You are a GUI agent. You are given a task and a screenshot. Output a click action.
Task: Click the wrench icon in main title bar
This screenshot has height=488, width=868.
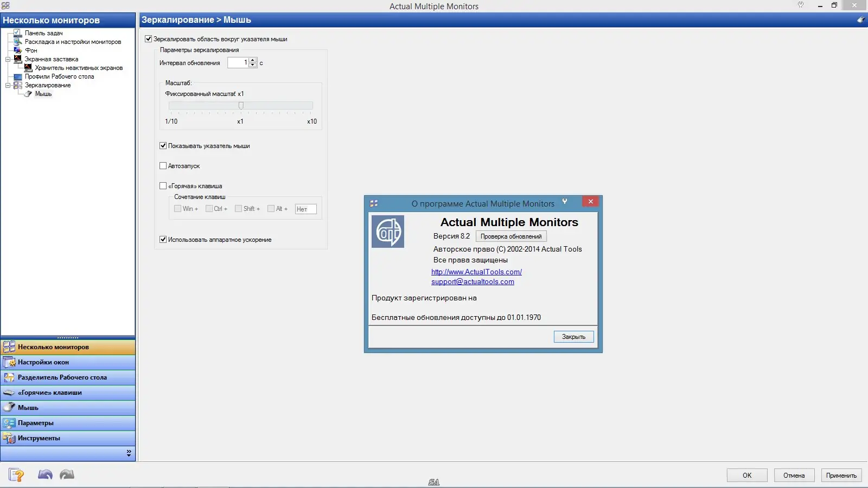801,5
